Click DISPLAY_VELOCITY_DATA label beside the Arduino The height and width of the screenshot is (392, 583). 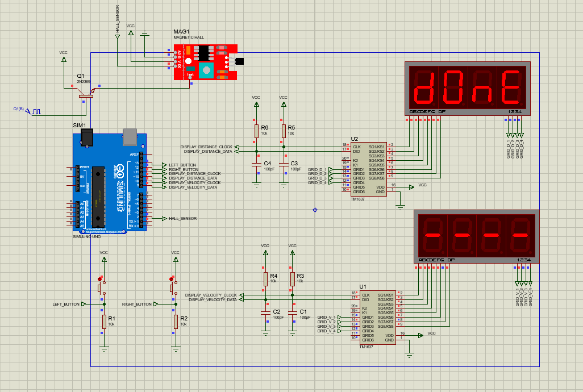point(193,187)
